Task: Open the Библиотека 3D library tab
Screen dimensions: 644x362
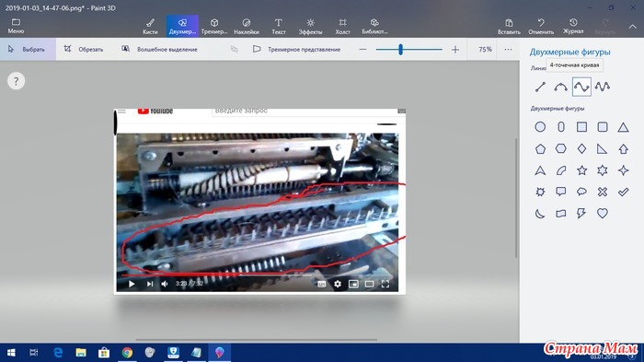Action: [x=374, y=26]
